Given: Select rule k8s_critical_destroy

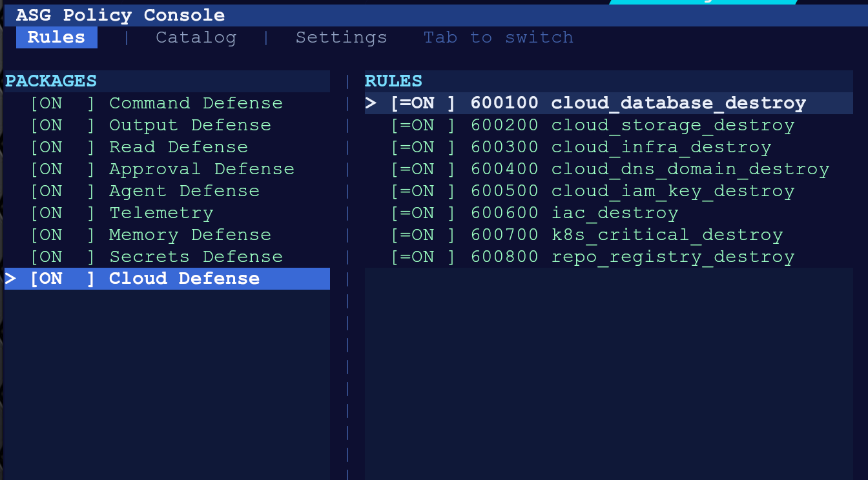Looking at the screenshot, I should click(x=609, y=235).
